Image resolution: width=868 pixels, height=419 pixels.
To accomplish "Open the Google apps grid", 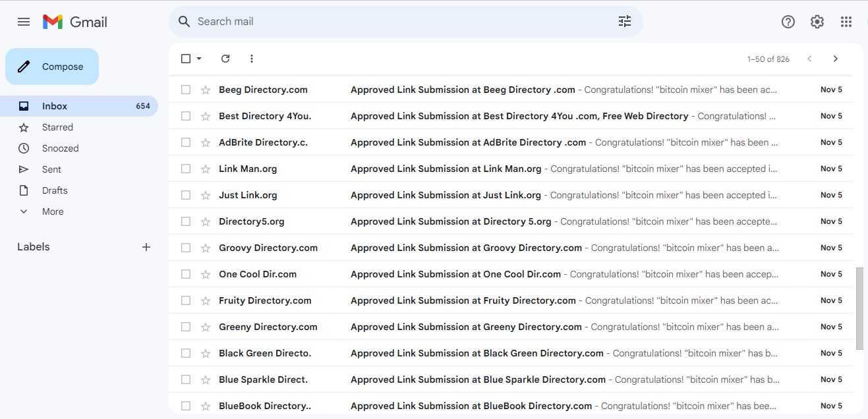I will click(846, 22).
